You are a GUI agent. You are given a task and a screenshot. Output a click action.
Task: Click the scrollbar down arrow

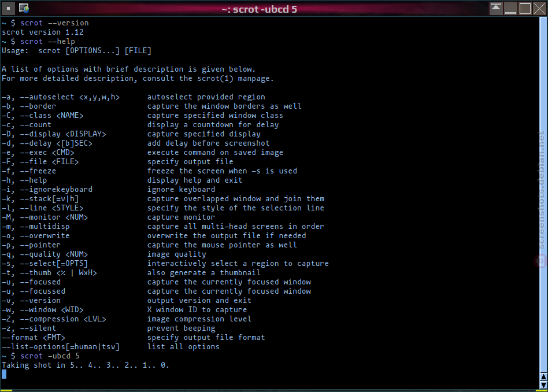(x=543, y=384)
